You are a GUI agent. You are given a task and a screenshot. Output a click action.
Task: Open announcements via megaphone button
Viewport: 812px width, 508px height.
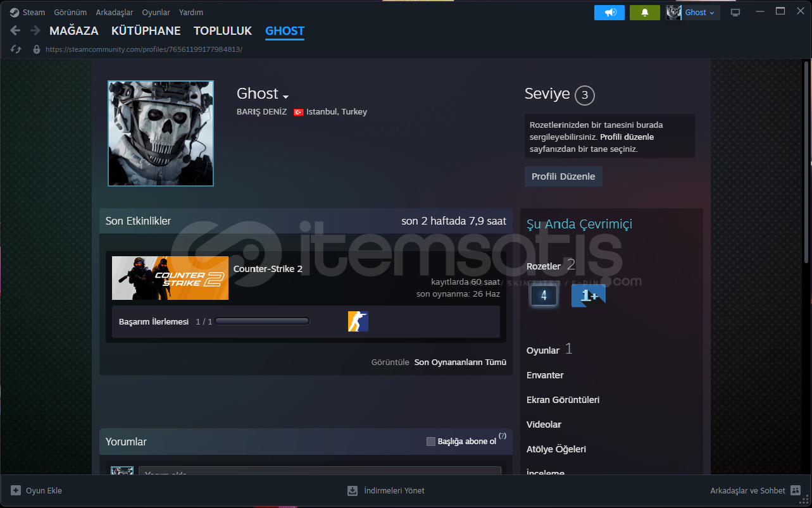click(x=609, y=12)
